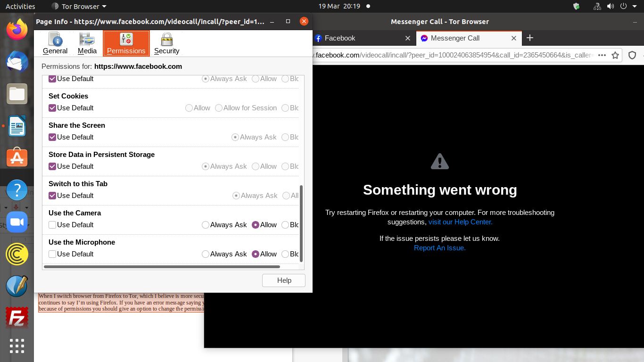This screenshot has width=644, height=362.
Task: Uncheck Use Default for Set Cookies
Action: [52, 108]
